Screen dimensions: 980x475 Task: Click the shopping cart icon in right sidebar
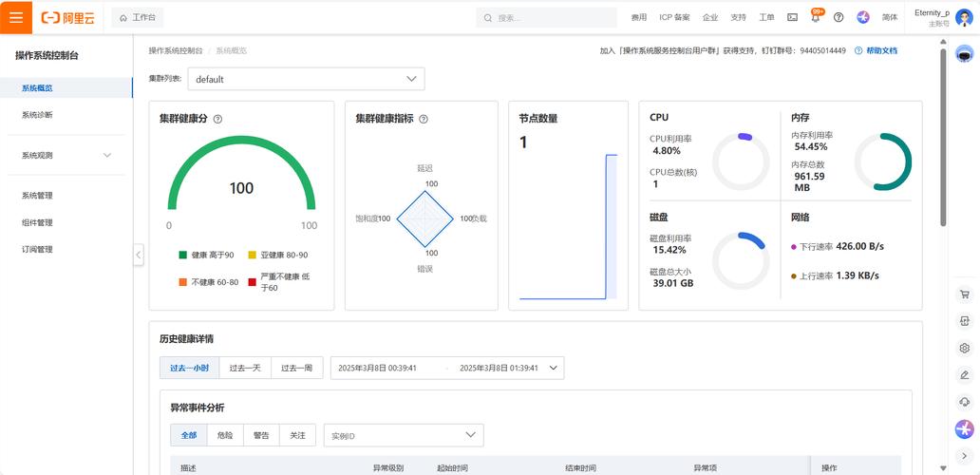click(965, 295)
